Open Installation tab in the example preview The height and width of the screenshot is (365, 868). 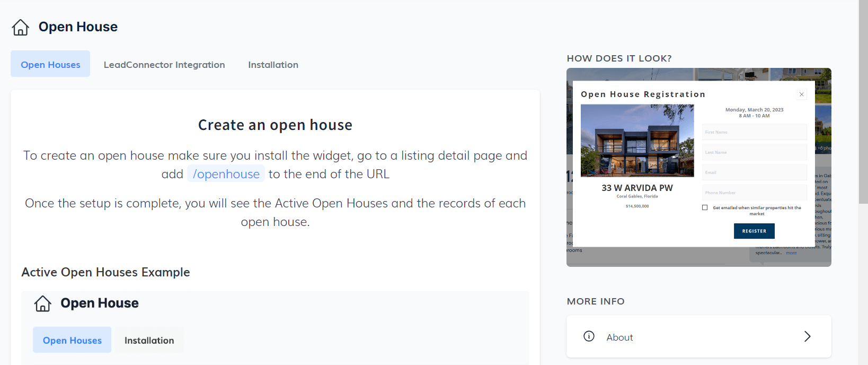(x=149, y=340)
